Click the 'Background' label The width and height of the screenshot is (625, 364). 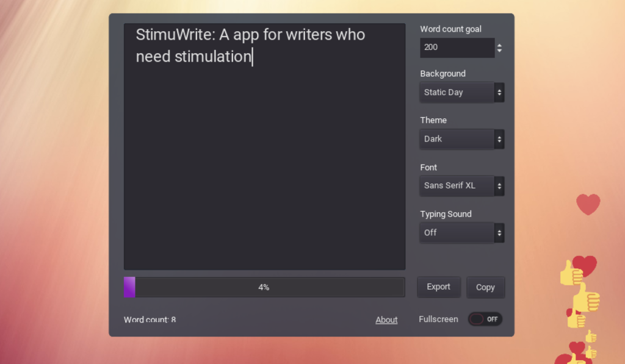tap(443, 74)
